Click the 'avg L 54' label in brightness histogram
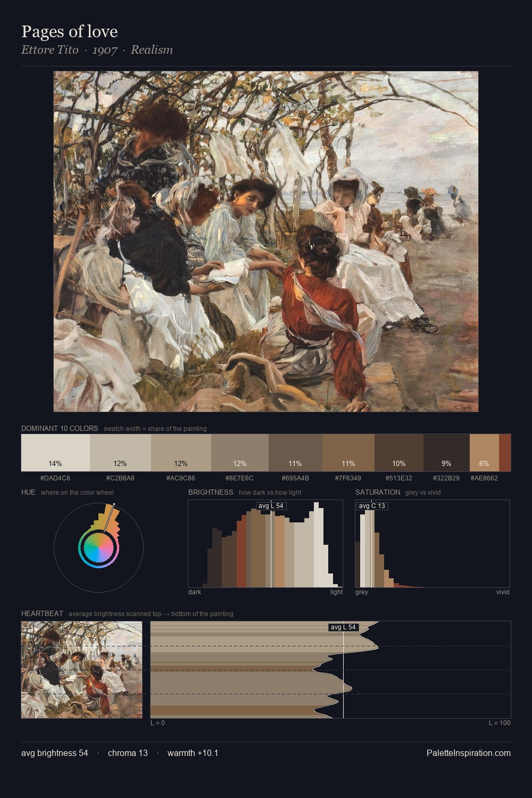 click(x=271, y=506)
